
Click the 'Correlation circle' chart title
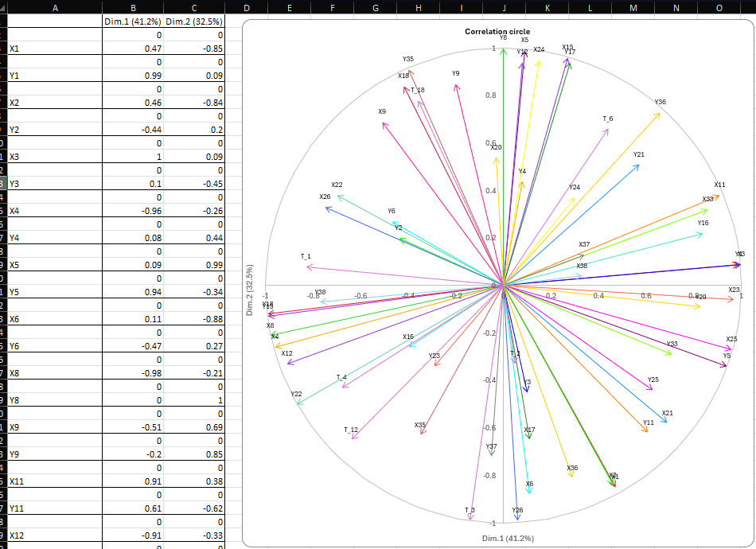point(497,31)
